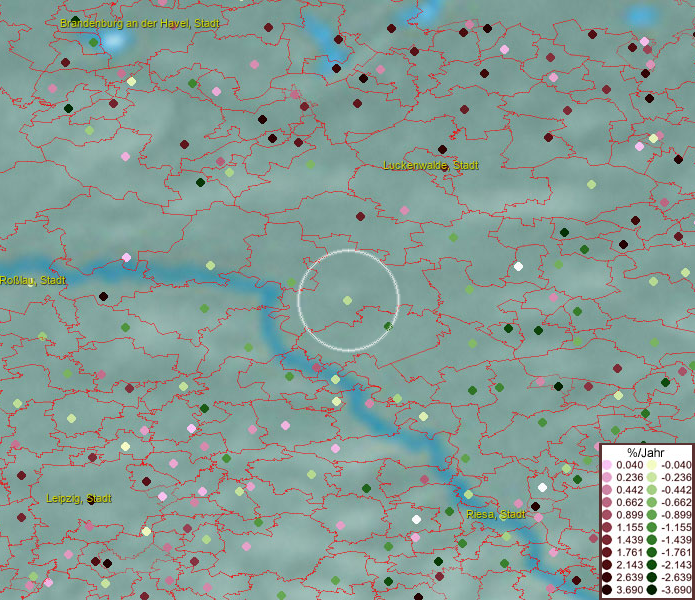695x600 pixels.
Task: Click the 0.899 rose legend swatch
Action: [607, 515]
